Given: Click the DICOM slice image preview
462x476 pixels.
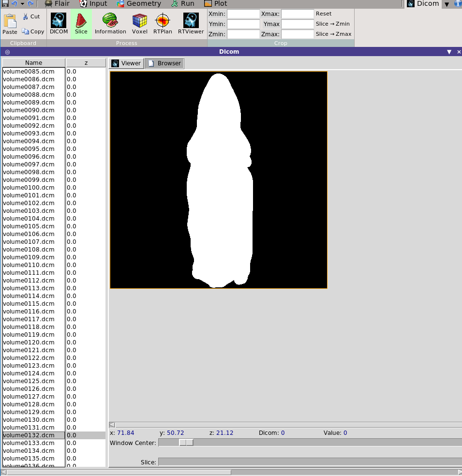Looking at the screenshot, I should point(219,180).
